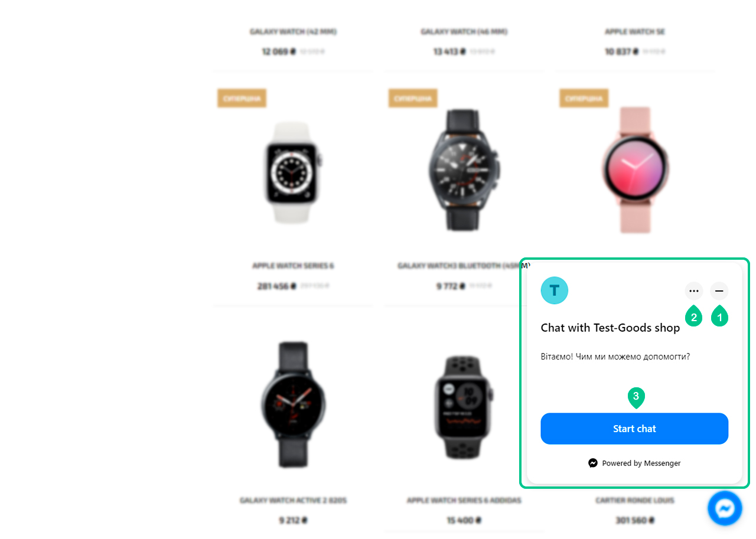Screen dimensions: 756x539
Task: Minimize the chat window with the dash icon
Action: click(719, 291)
